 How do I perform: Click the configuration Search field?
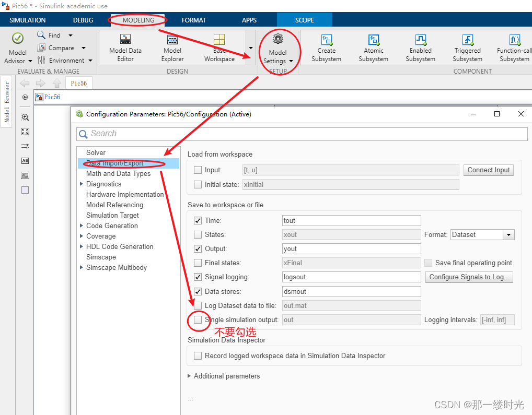[x=302, y=134]
